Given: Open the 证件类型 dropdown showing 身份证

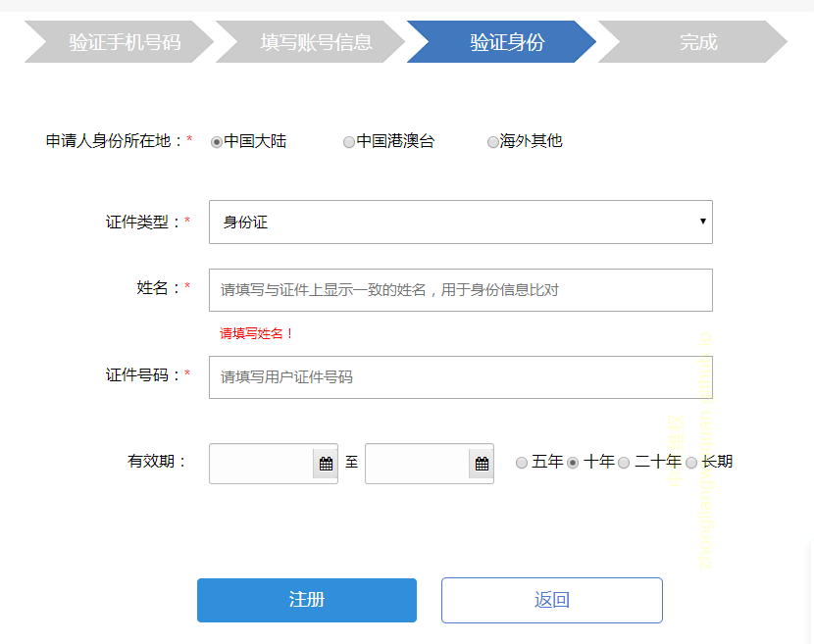Looking at the screenshot, I should coord(461,223).
